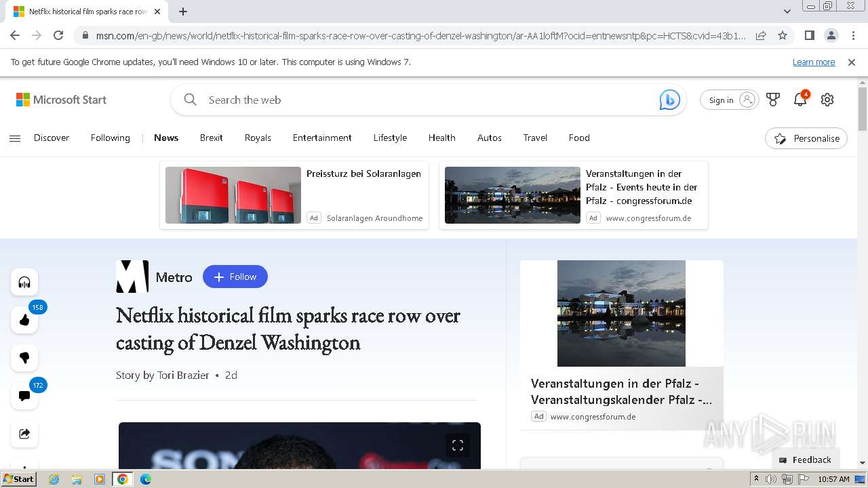Open MSN settings gear icon

pyautogui.click(x=827, y=100)
